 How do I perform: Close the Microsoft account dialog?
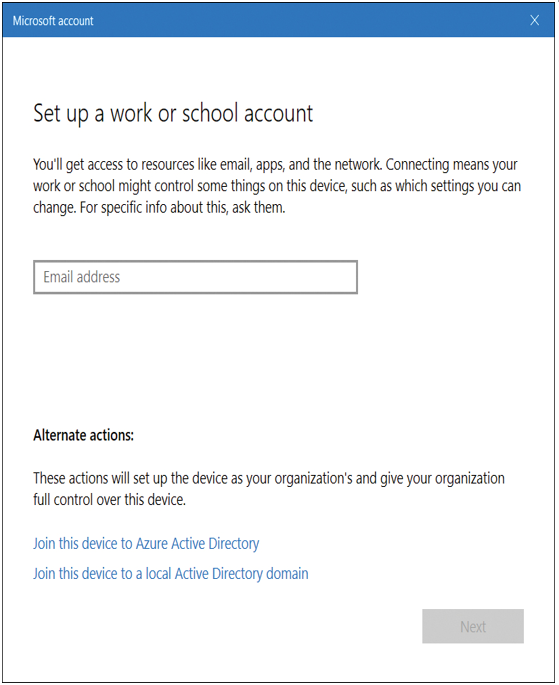tap(534, 20)
